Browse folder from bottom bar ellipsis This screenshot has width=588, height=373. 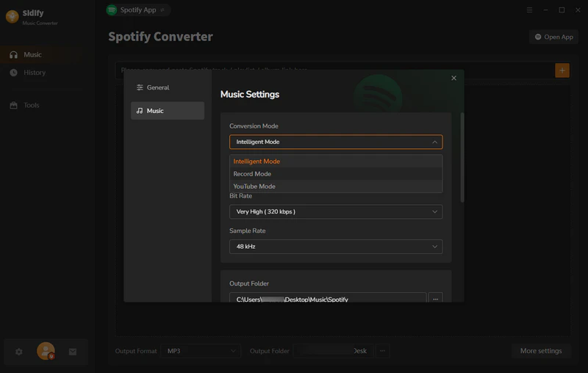click(382, 351)
